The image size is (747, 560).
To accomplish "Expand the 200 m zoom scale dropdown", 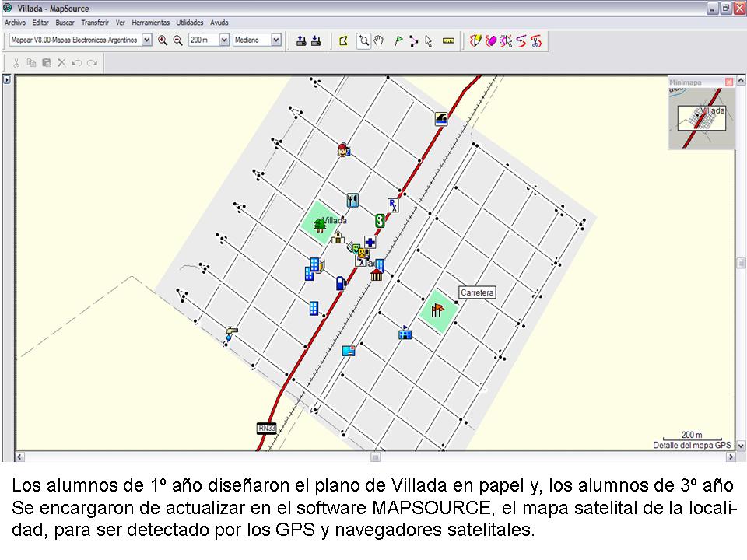I will [224, 40].
